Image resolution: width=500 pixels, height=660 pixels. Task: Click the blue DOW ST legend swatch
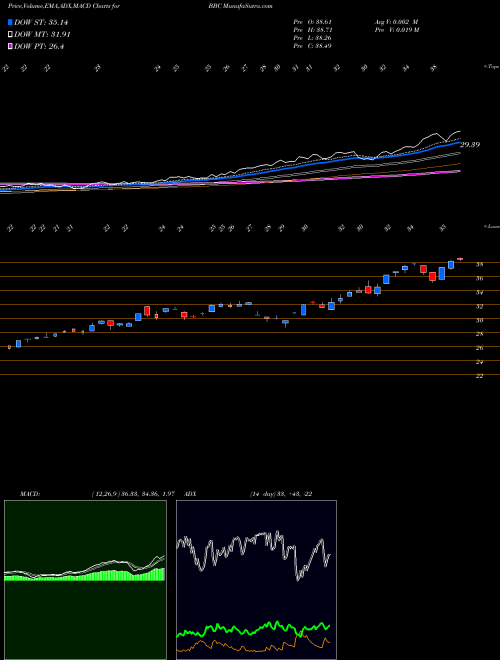click(x=10, y=22)
